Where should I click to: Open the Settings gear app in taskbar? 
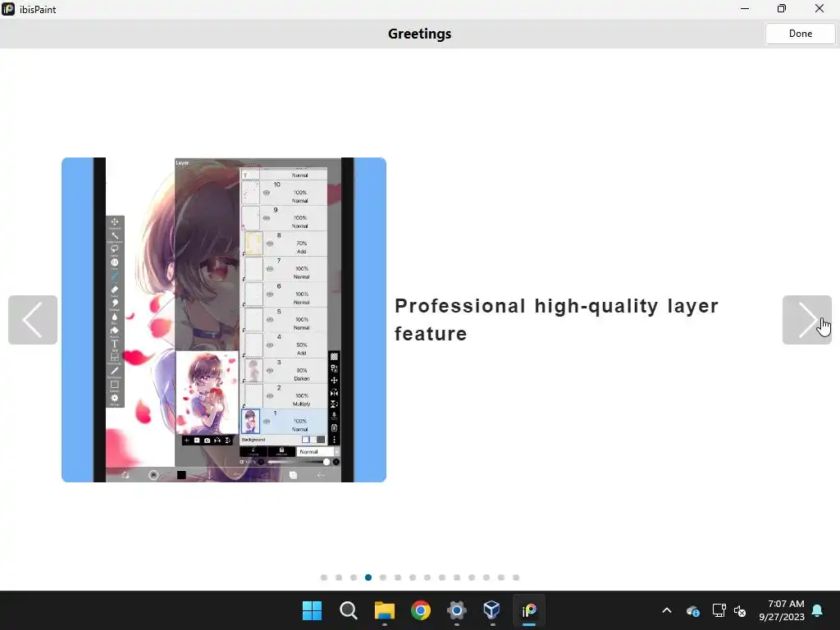pos(456,610)
